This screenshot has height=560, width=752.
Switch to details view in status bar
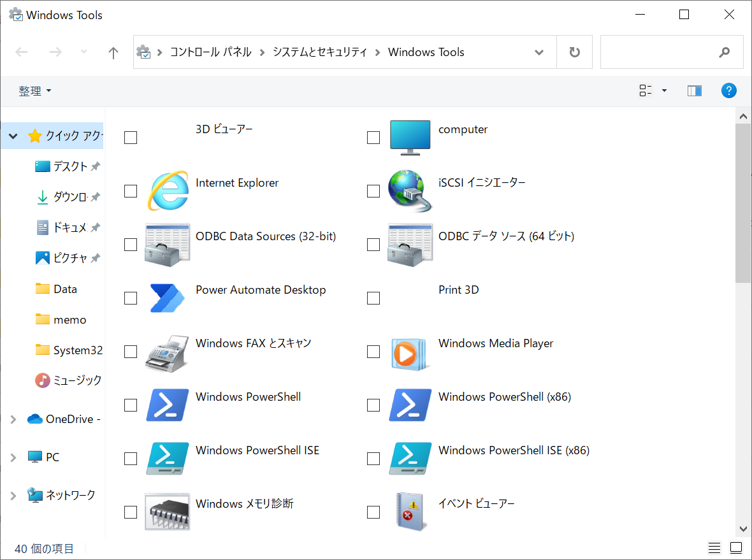[x=714, y=548]
